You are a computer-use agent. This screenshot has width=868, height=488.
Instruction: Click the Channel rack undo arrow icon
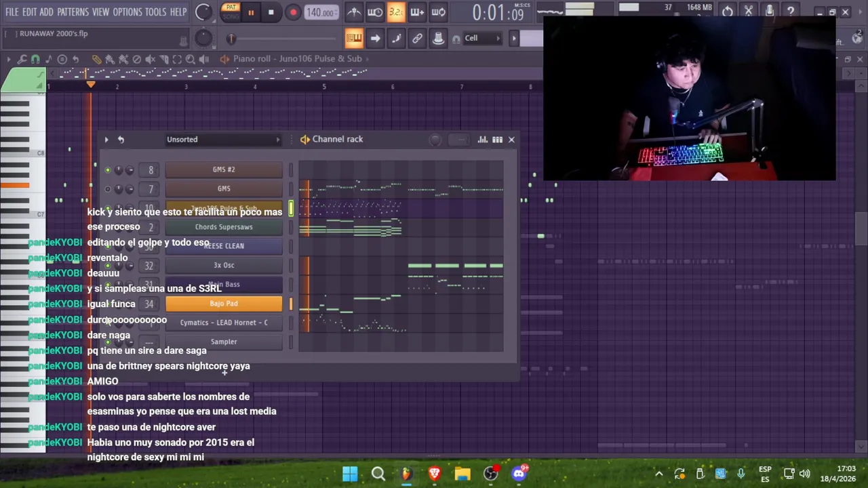coord(121,140)
